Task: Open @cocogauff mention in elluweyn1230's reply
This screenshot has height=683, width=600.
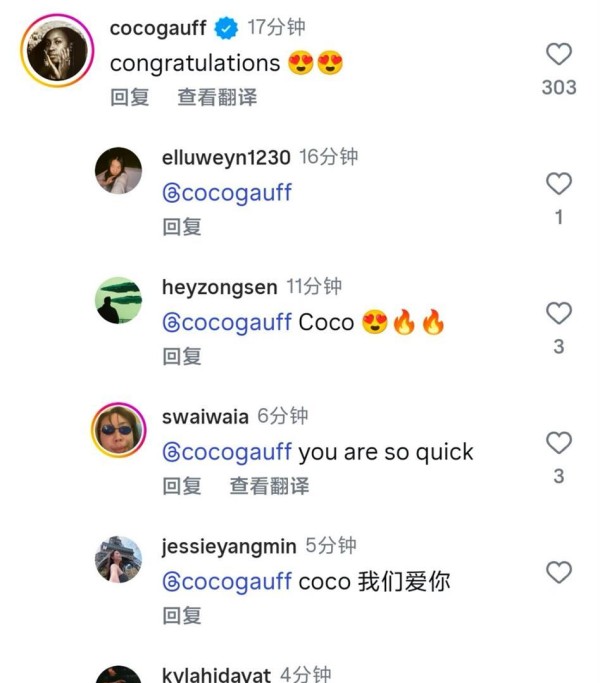Action: 227,193
